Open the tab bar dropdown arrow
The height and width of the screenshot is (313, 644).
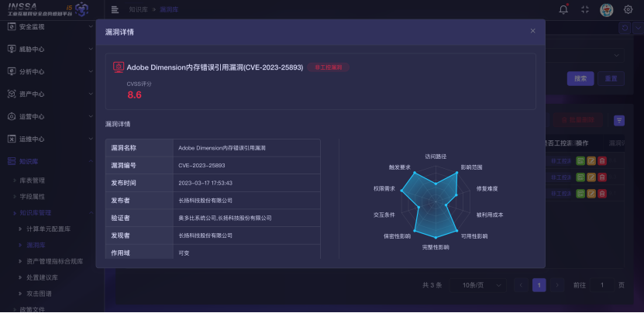click(638, 28)
